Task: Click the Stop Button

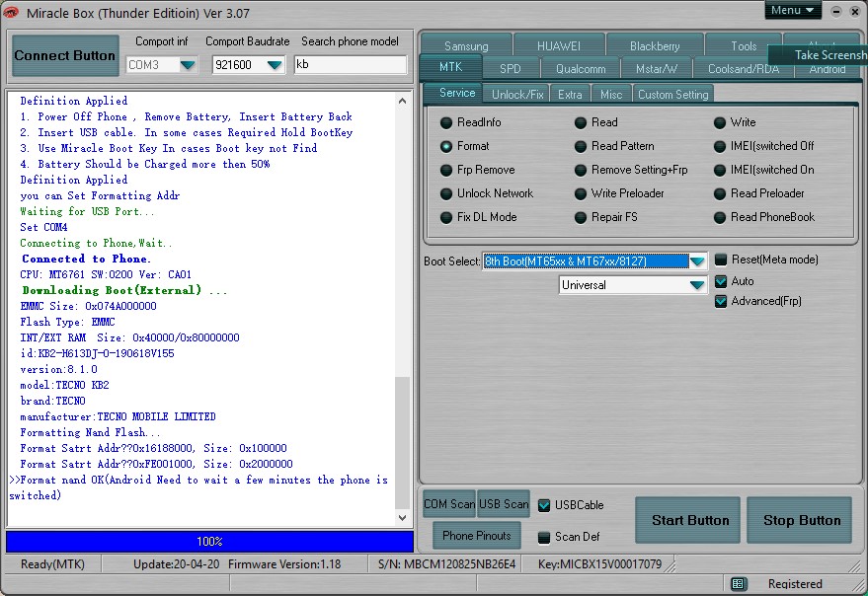Action: pyautogui.click(x=801, y=520)
